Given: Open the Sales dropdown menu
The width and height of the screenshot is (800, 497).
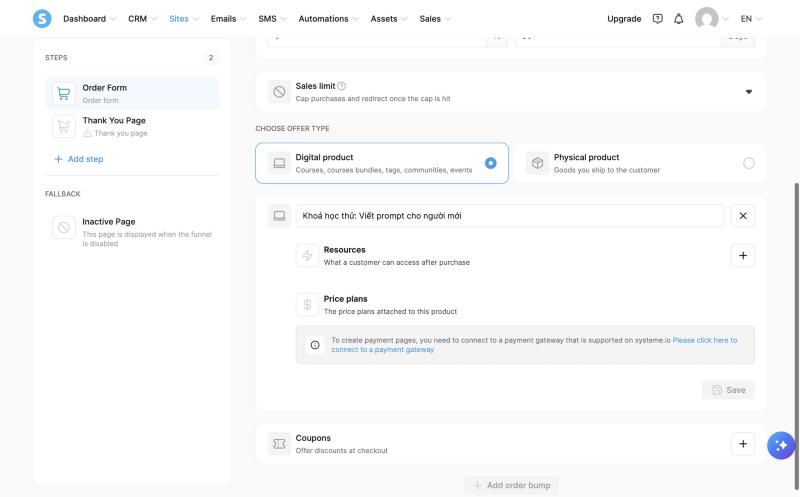Looking at the screenshot, I should pos(435,19).
